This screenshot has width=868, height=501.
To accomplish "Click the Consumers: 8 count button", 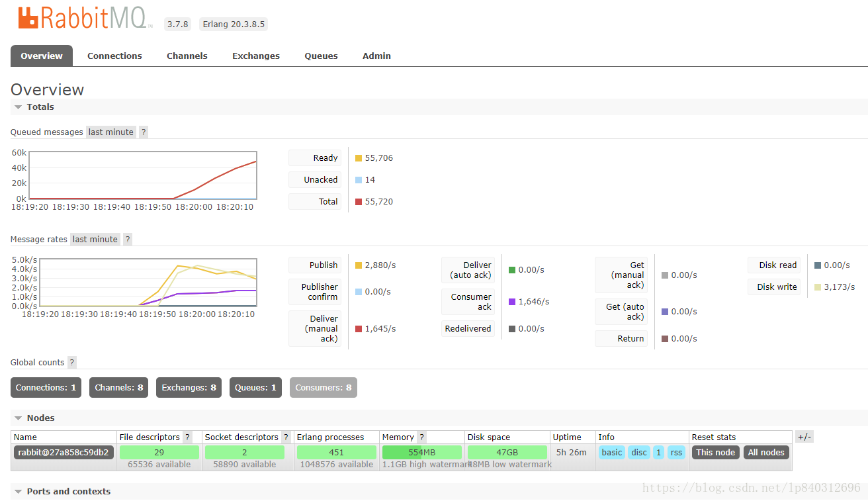I will coord(324,387).
